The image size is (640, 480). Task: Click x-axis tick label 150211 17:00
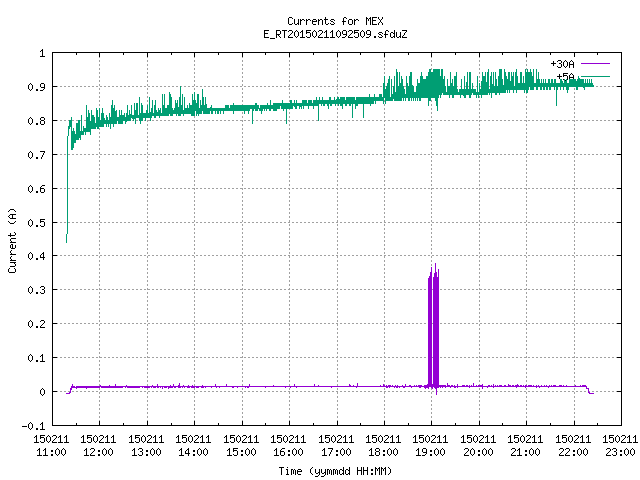337,446
